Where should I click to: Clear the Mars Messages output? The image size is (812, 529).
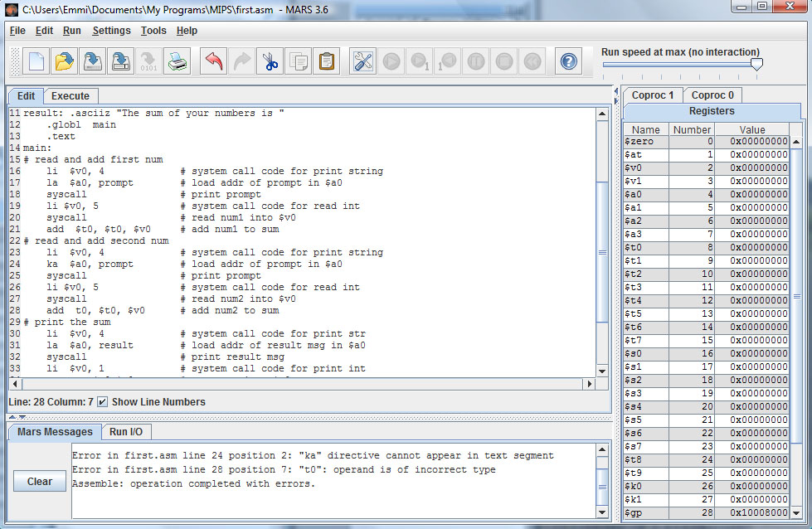(x=40, y=482)
